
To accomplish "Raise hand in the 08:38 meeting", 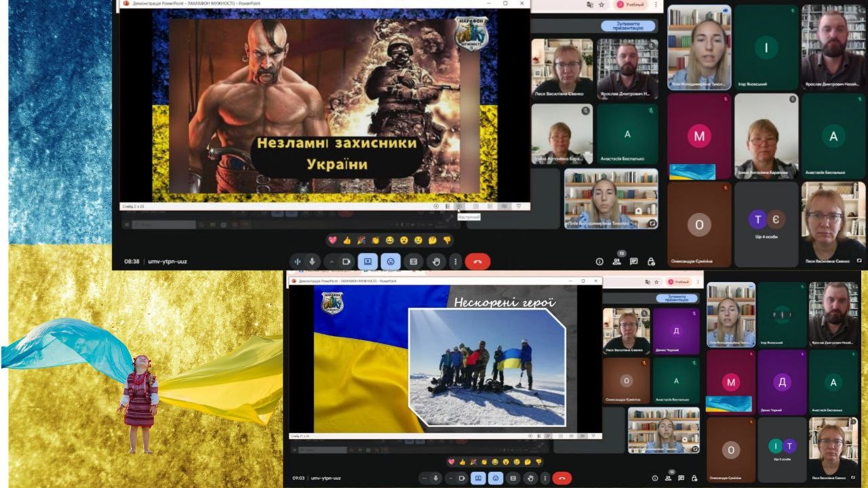I will coord(437,262).
